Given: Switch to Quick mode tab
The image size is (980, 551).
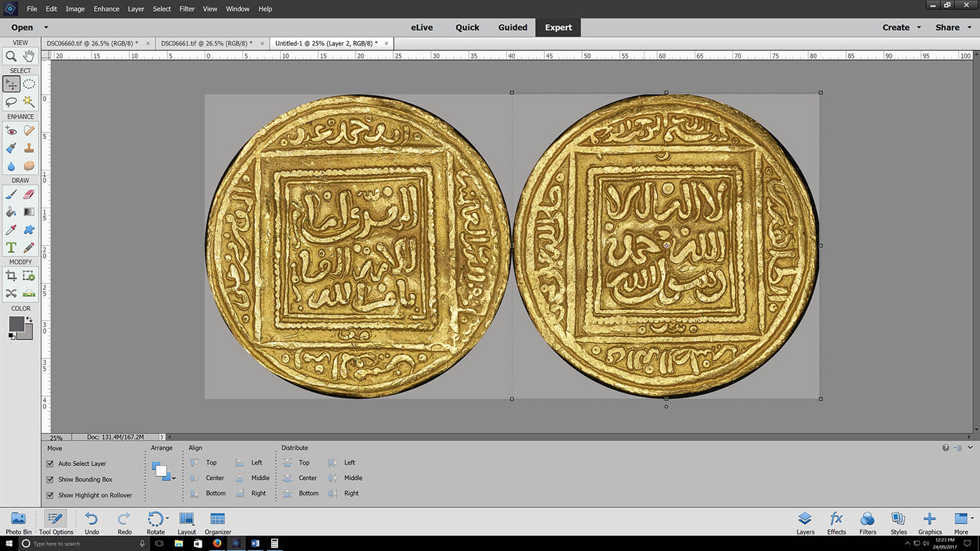Looking at the screenshot, I should coord(467,27).
